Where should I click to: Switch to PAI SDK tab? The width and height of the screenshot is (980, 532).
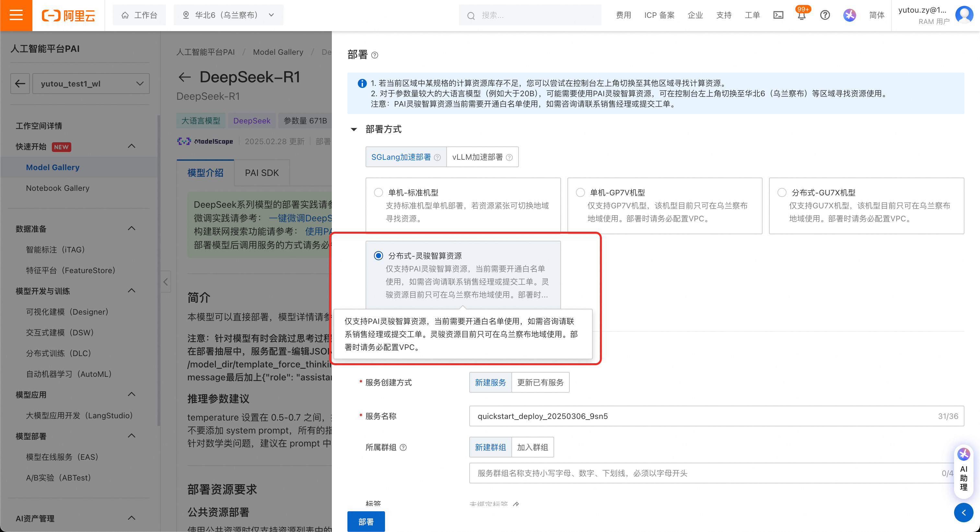[262, 173]
